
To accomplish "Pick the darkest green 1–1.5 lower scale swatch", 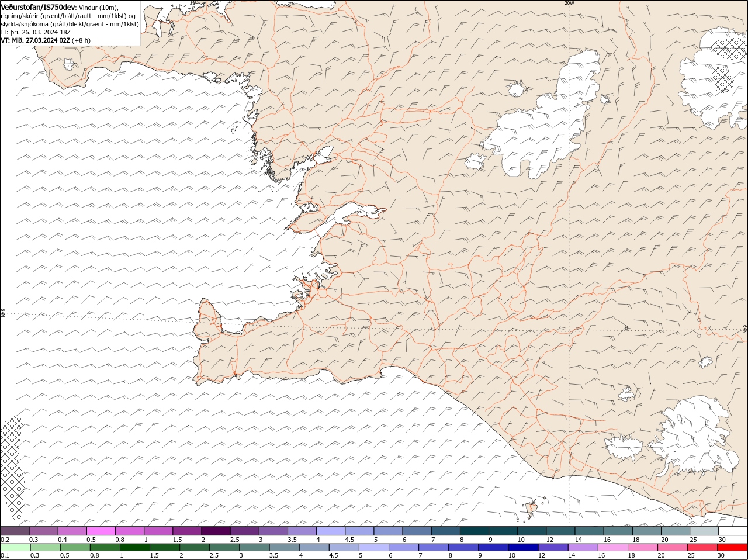I will click(x=134, y=547).
